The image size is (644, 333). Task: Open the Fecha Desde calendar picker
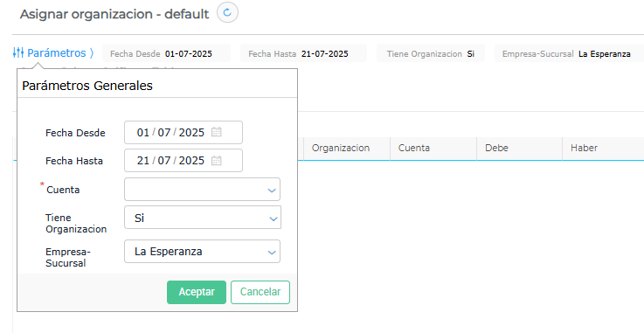pyautogui.click(x=217, y=132)
